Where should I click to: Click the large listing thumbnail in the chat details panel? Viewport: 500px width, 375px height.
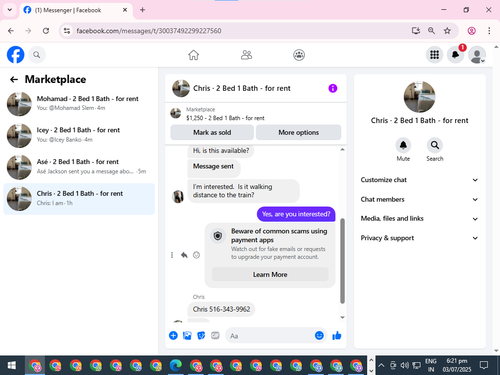tap(419, 97)
